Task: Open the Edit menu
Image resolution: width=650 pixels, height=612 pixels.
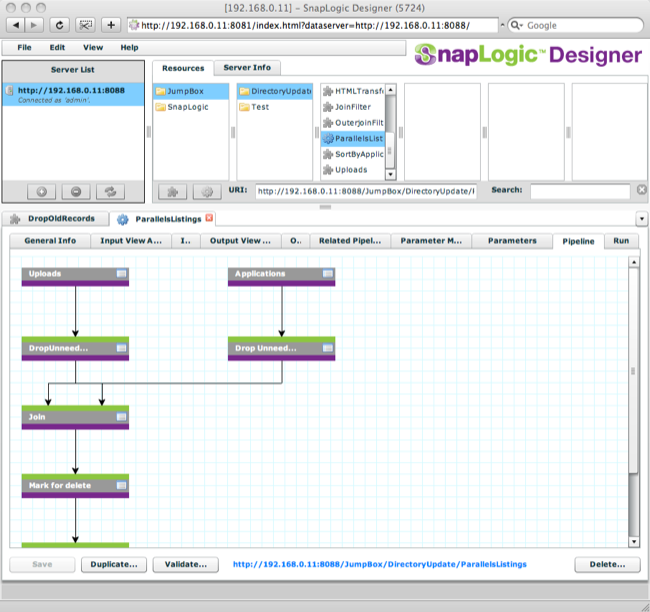Action: pos(57,48)
